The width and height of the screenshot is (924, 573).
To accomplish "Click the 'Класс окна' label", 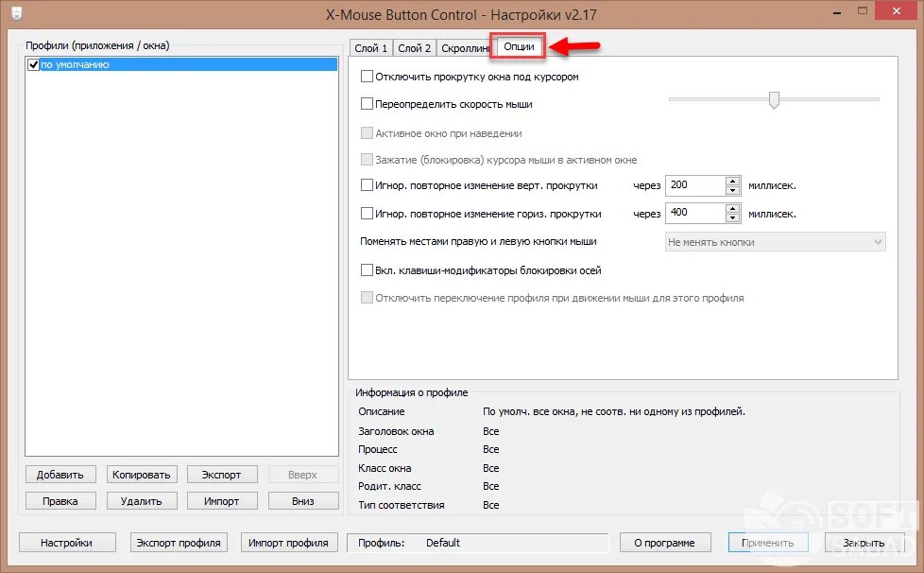I will point(385,468).
